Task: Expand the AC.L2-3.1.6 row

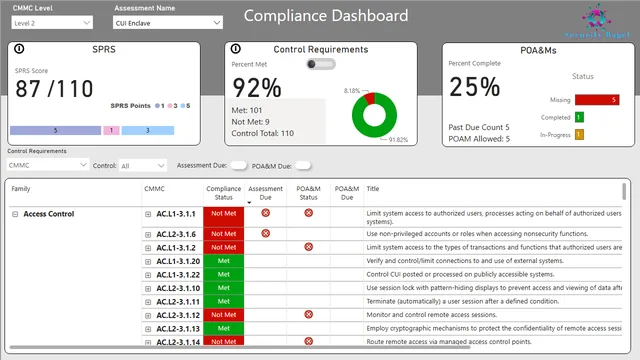Action: [148, 235]
